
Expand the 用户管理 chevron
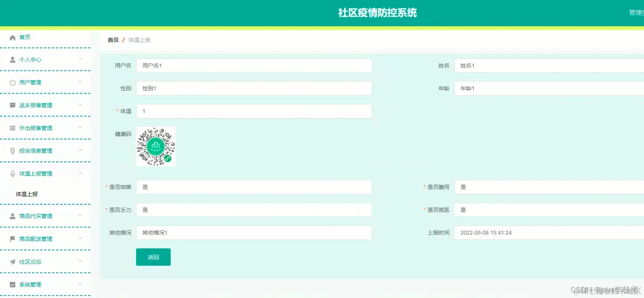[80, 82]
